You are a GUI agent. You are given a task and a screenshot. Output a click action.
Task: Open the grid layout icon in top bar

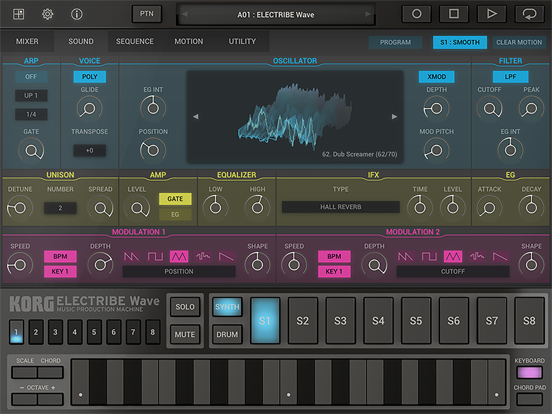[18, 14]
